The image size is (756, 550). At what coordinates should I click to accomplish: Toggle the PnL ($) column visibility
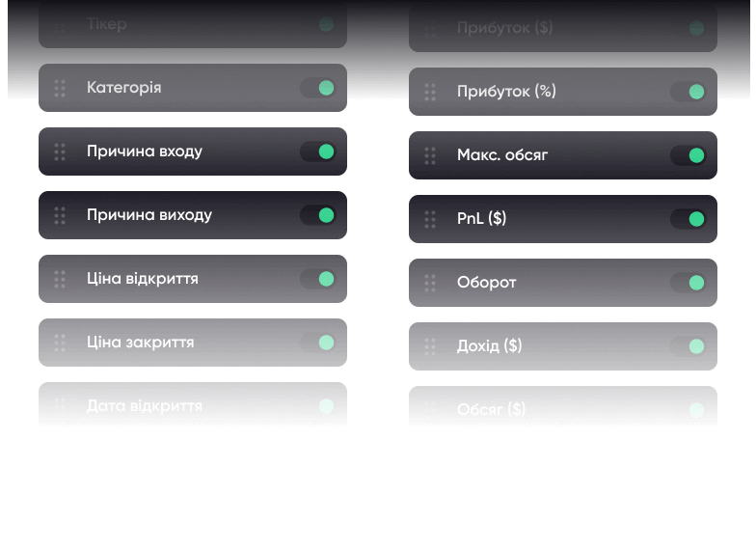(x=688, y=219)
